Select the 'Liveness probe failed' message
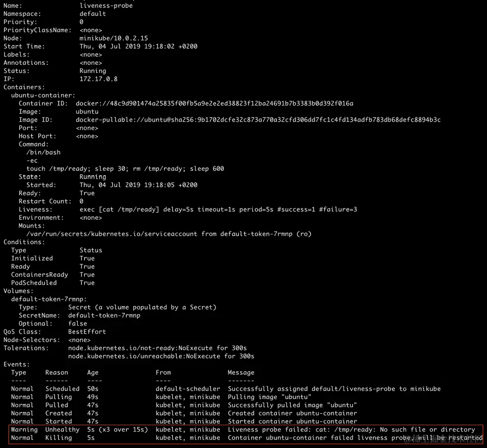 [x=351, y=429]
